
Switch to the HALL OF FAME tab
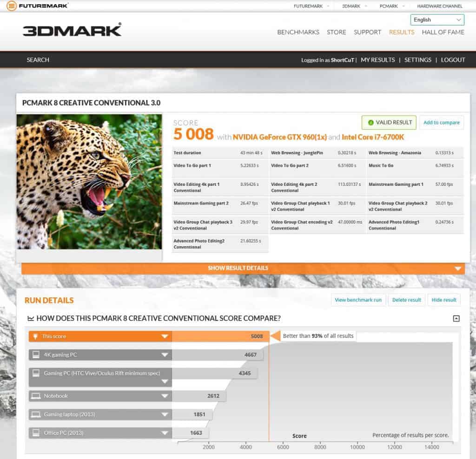[x=443, y=32]
